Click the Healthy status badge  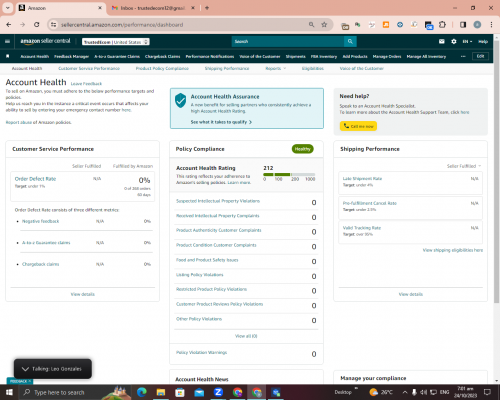[x=303, y=149]
